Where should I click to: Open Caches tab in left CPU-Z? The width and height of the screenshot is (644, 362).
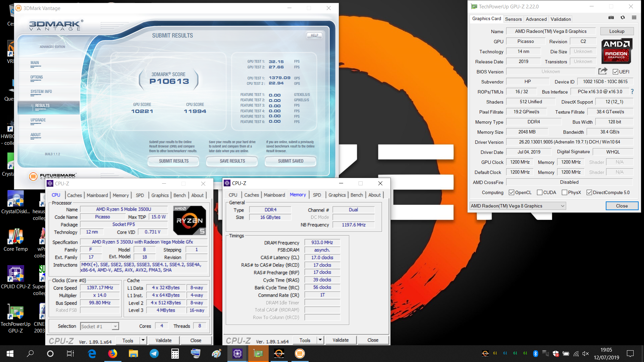pos(74,195)
